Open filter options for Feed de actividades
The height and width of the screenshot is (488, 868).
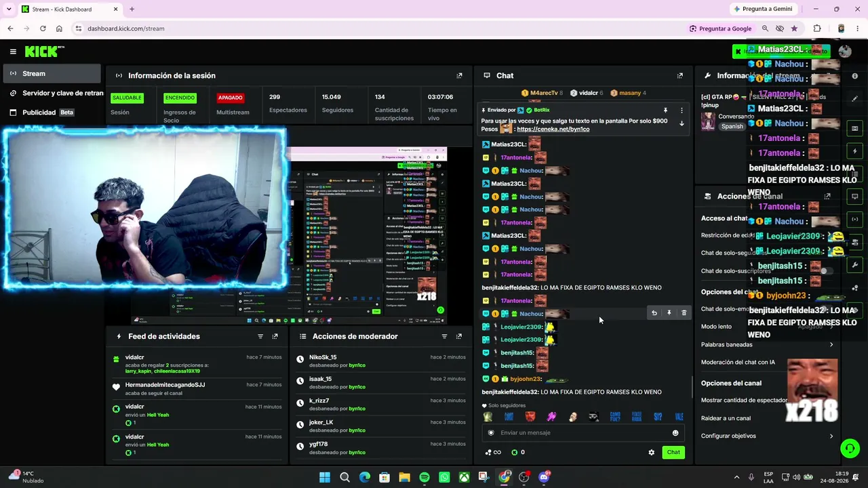pos(260,336)
